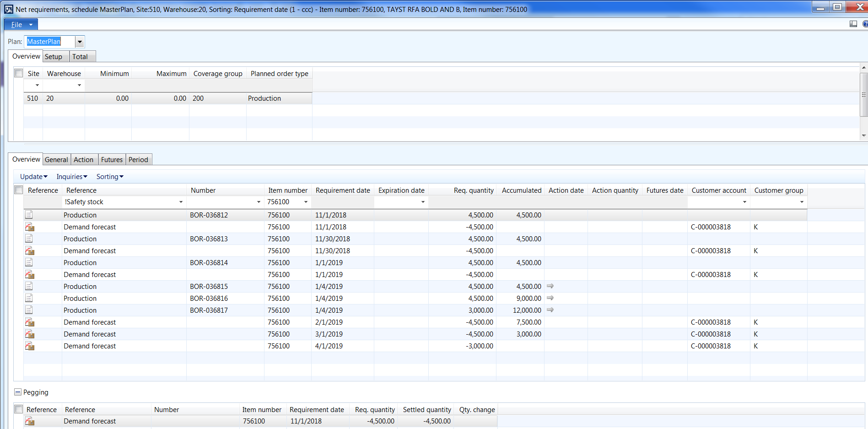Toggle select-all checkbox in Pegging grid
Viewport: 868px width, 429px height.
tap(19, 409)
